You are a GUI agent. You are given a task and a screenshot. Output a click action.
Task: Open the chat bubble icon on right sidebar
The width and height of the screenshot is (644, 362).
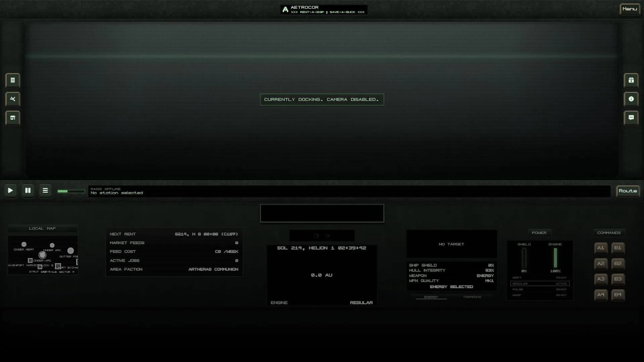coord(631,118)
